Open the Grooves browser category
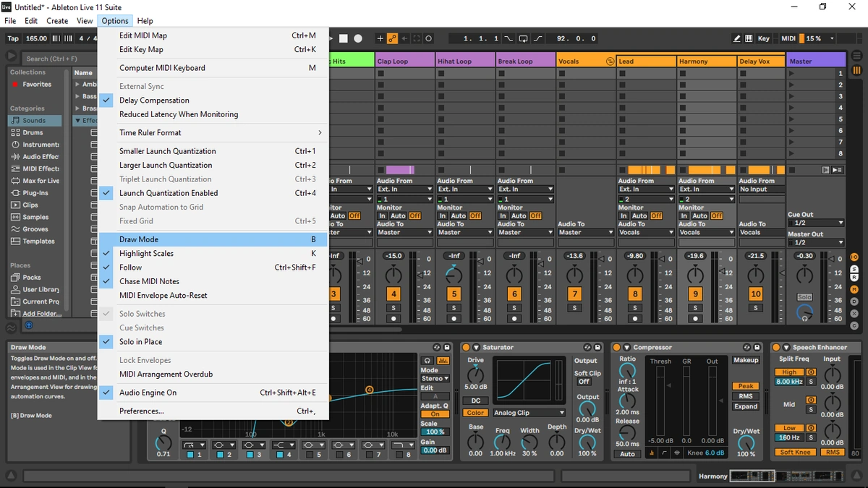Image resolution: width=868 pixels, height=488 pixels. coord(35,229)
